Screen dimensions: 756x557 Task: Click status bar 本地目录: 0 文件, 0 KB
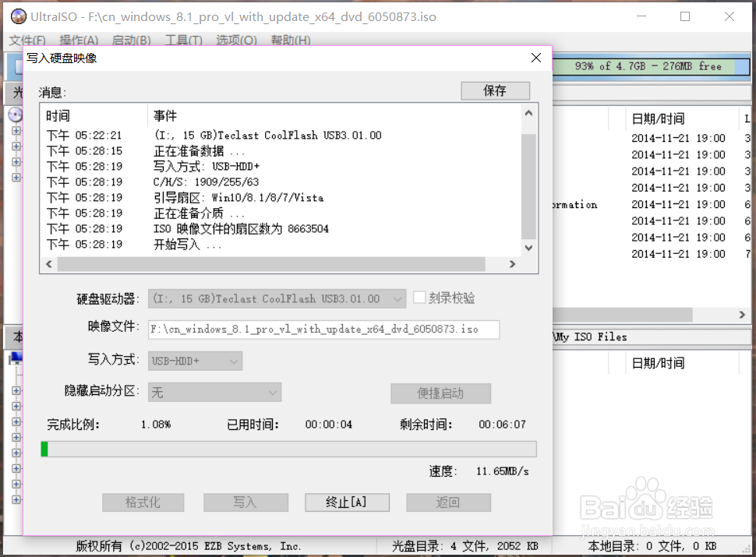[652, 546]
